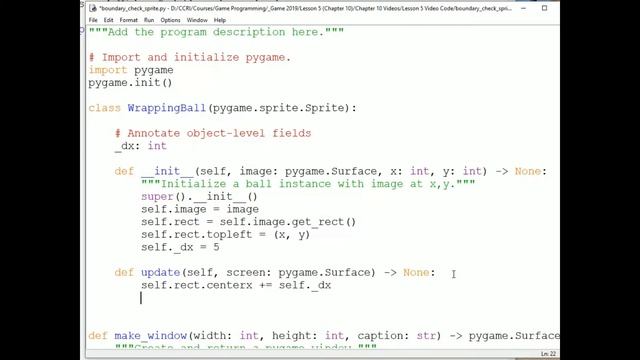The image size is (640, 360).
Task: Click the 'caption: str' parameter in make_window
Action: coord(396,336)
